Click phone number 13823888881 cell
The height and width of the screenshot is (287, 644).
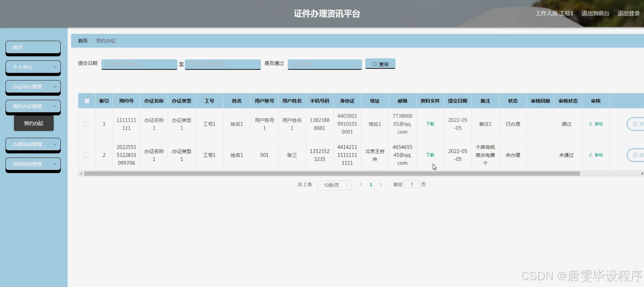[320, 124]
